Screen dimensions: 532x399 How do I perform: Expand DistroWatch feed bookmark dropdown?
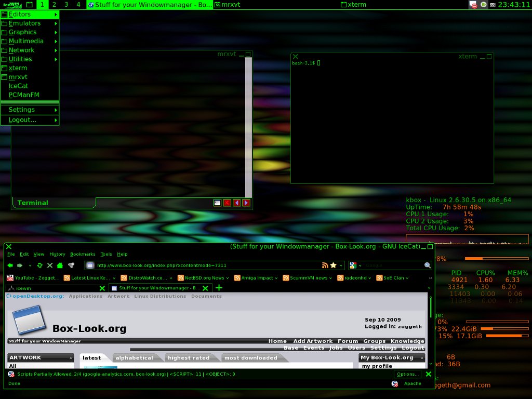[x=170, y=278]
